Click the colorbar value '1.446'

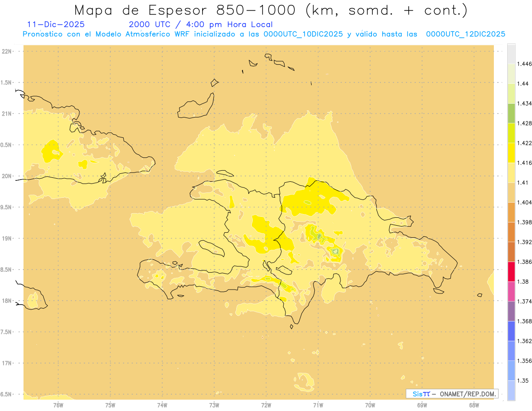[525, 64]
